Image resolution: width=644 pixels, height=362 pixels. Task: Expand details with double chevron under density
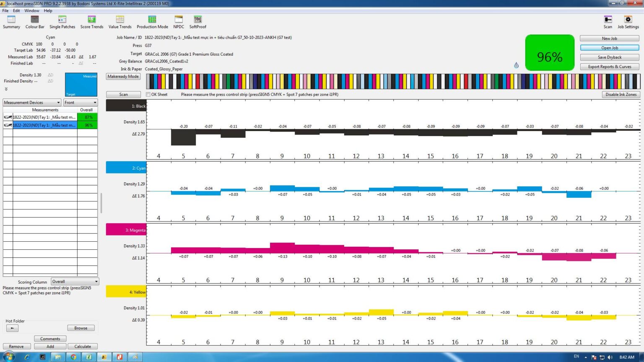pyautogui.click(x=6, y=89)
